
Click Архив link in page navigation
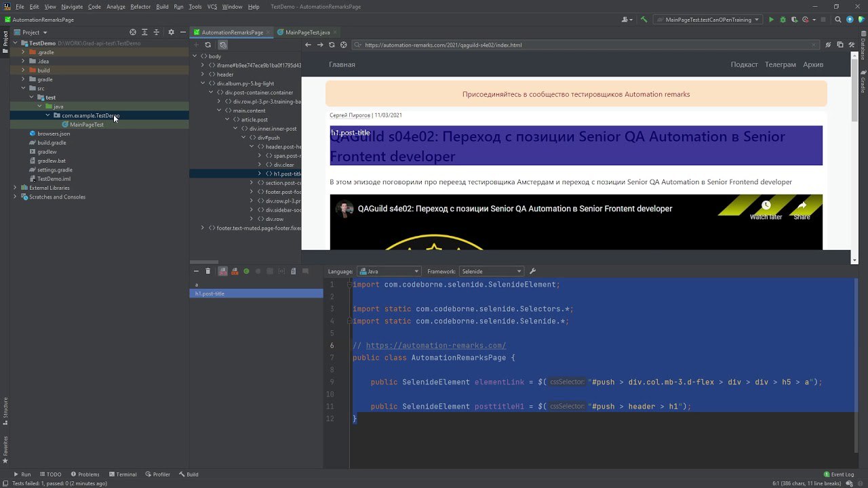[x=813, y=64]
